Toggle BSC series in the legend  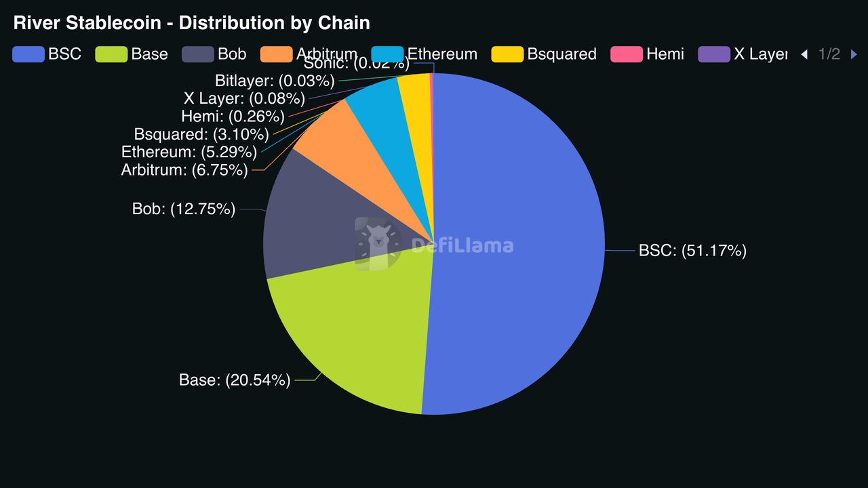47,54
